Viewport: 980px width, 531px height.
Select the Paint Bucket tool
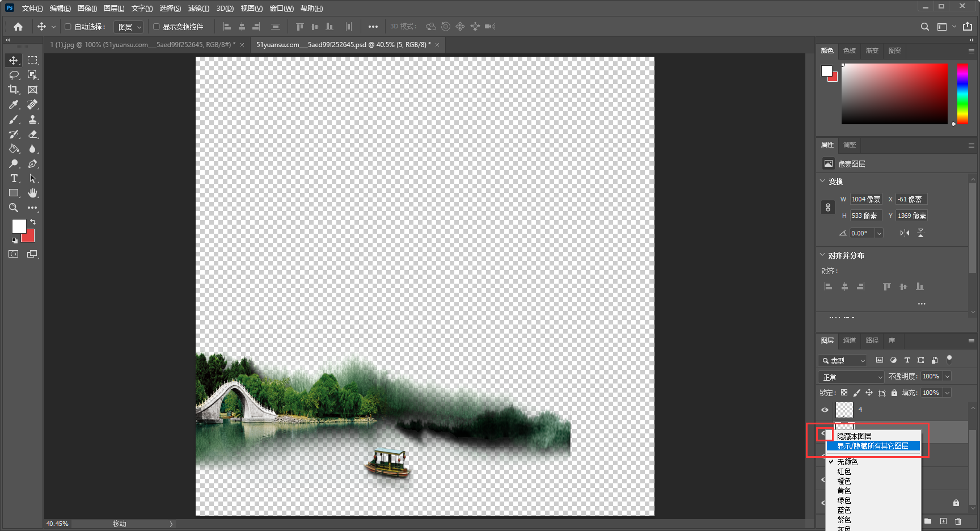[14, 149]
